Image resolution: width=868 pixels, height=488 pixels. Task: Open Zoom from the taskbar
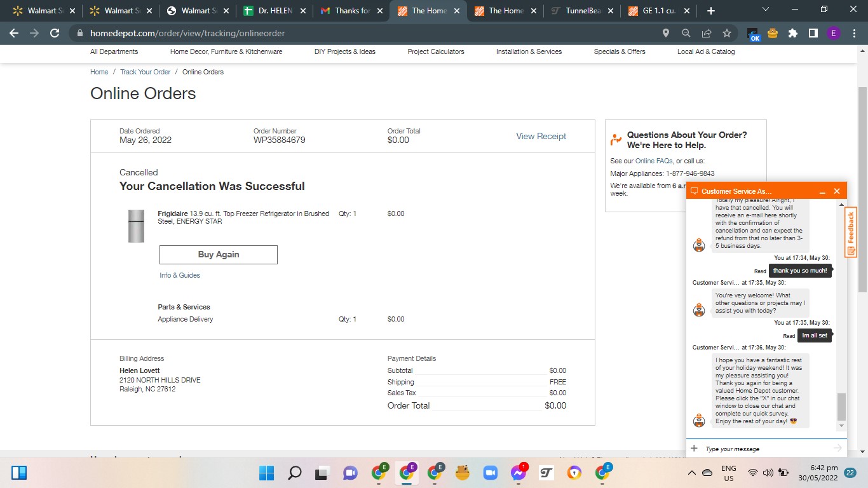tap(490, 473)
